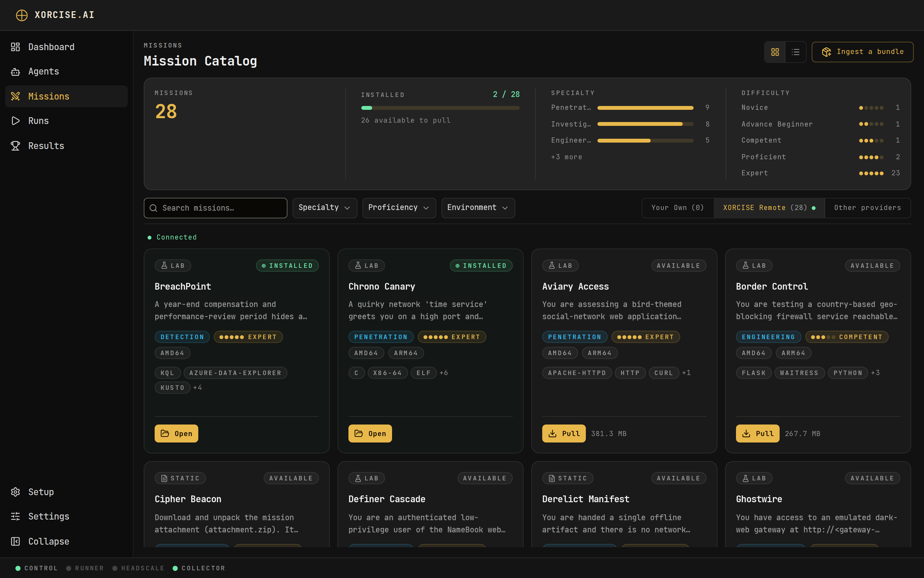Click the package icon in Ingest a bundle
The height and width of the screenshot is (578, 924).
pyautogui.click(x=826, y=52)
